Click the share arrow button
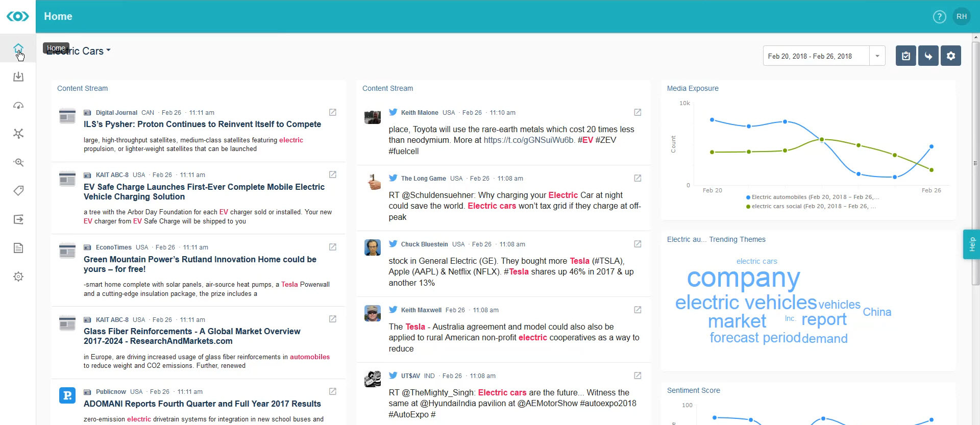The height and width of the screenshot is (425, 980). (x=928, y=56)
